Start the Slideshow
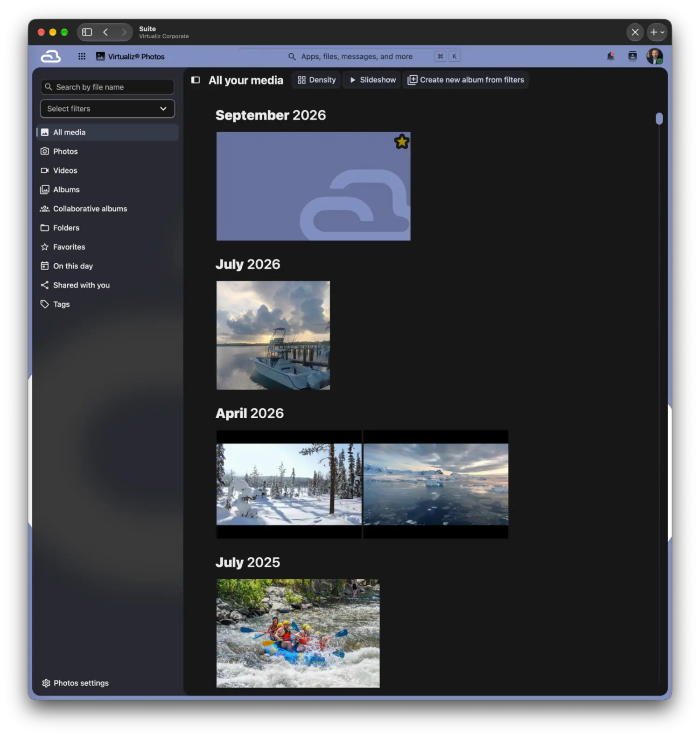 [372, 80]
